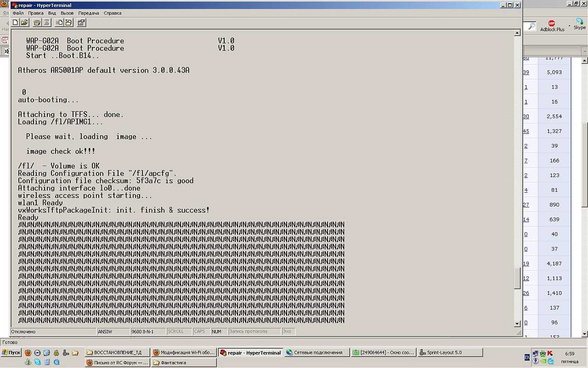Viewport: 588px width, 368px height.
Task: Launch the calculator quick launch icon
Action: point(47,362)
